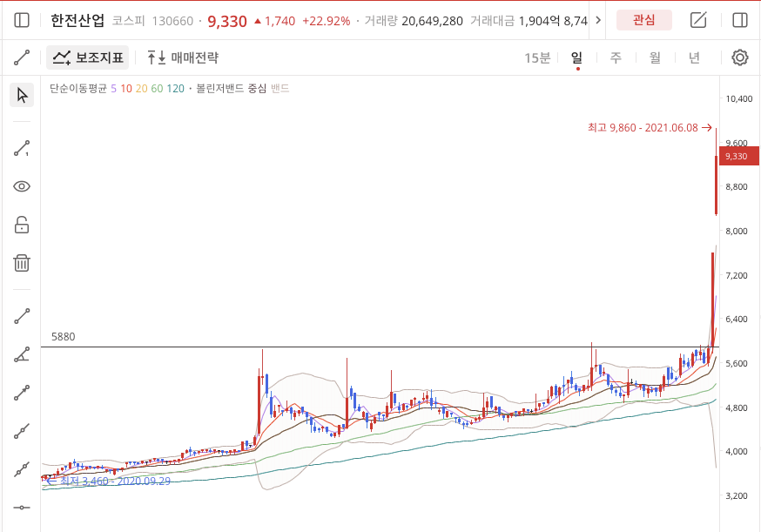Switch to 15분 interval
This screenshot has width=761, height=532.
537,57
